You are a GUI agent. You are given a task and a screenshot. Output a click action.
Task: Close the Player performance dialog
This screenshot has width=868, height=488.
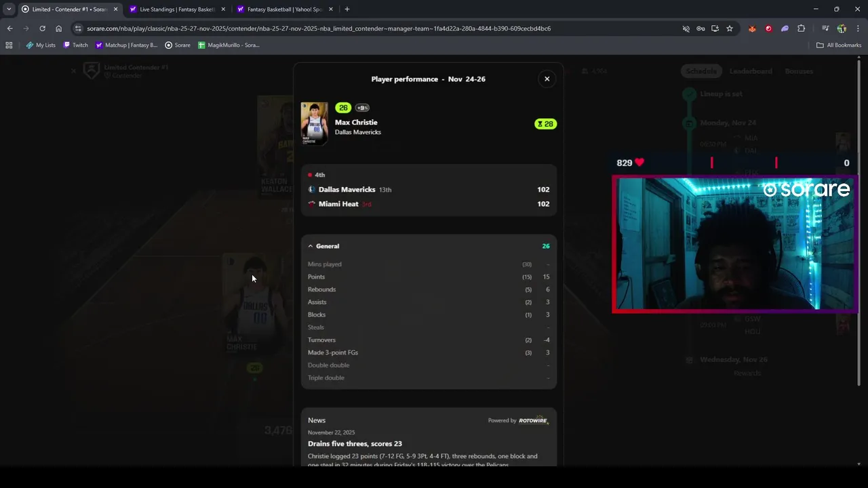[x=547, y=79]
